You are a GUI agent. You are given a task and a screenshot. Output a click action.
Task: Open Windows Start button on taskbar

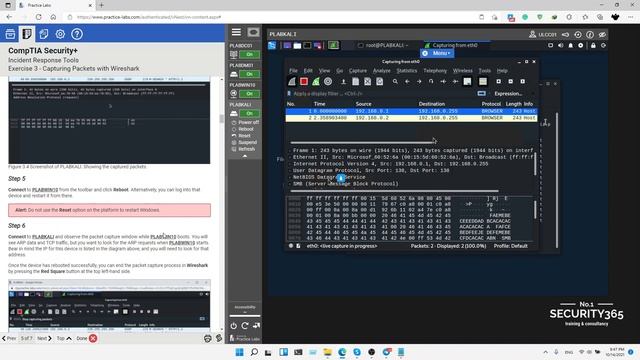click(x=240, y=352)
